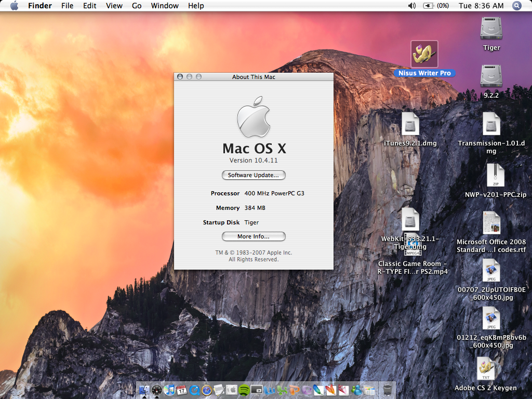Select iTunes9.2.1.dmg disk image icon

click(410, 124)
